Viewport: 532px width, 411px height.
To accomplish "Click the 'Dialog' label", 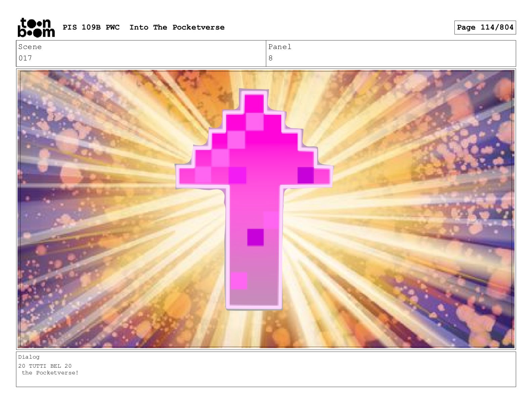I will (x=29, y=357).
